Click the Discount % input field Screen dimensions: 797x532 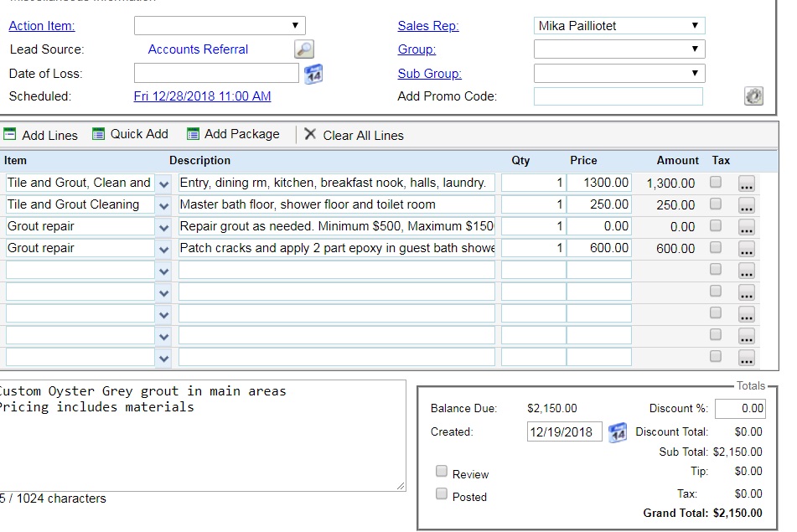[x=740, y=409]
